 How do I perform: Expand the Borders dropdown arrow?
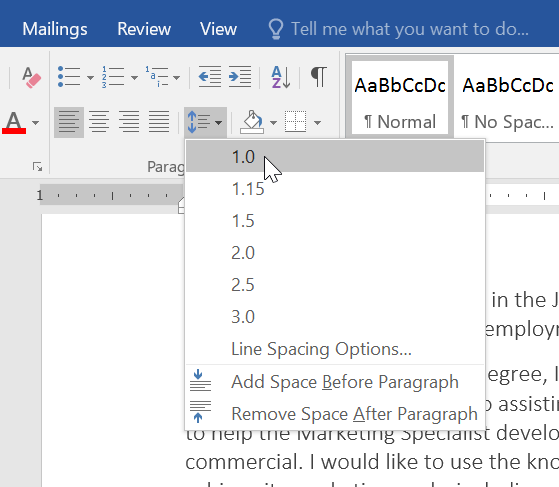click(x=317, y=123)
